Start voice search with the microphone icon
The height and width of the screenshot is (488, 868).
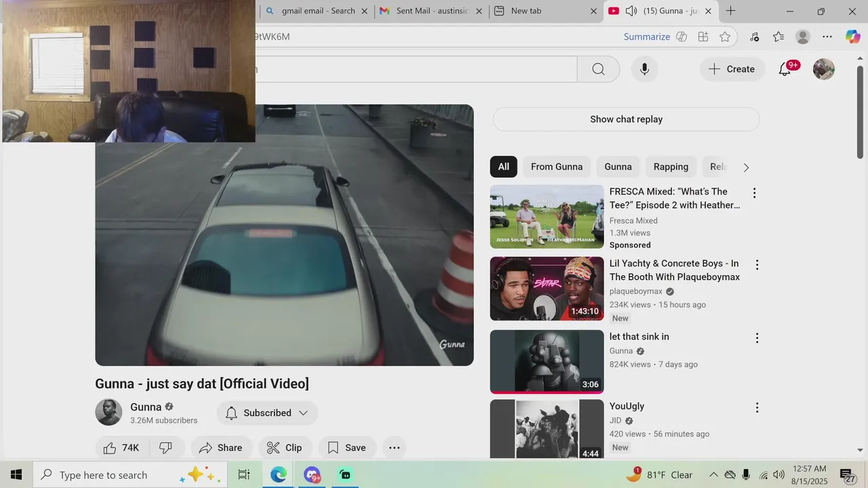[x=644, y=69]
